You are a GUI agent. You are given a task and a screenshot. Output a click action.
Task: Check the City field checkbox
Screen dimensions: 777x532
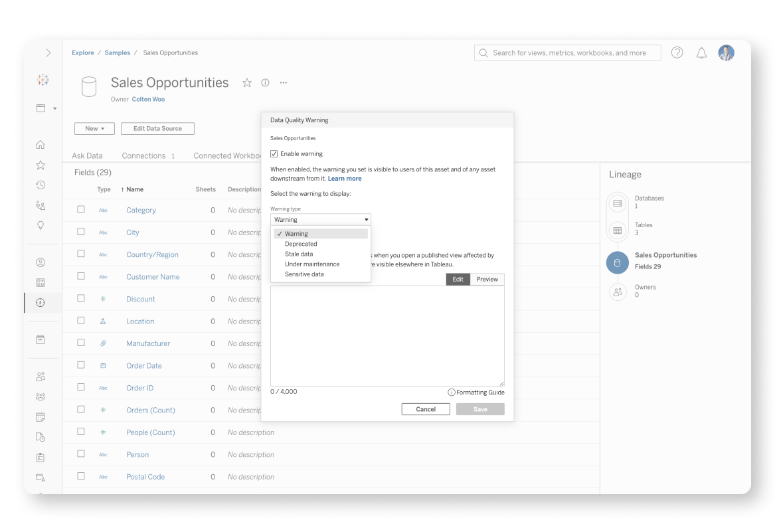[81, 232]
